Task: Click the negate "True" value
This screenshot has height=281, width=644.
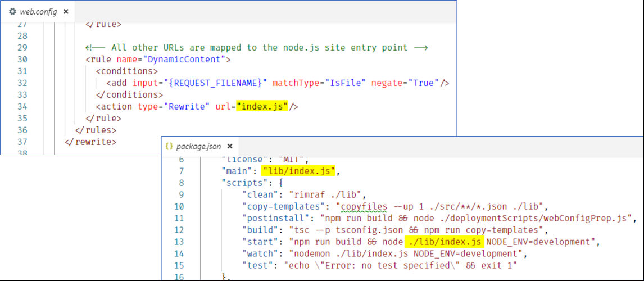Action: tap(423, 83)
